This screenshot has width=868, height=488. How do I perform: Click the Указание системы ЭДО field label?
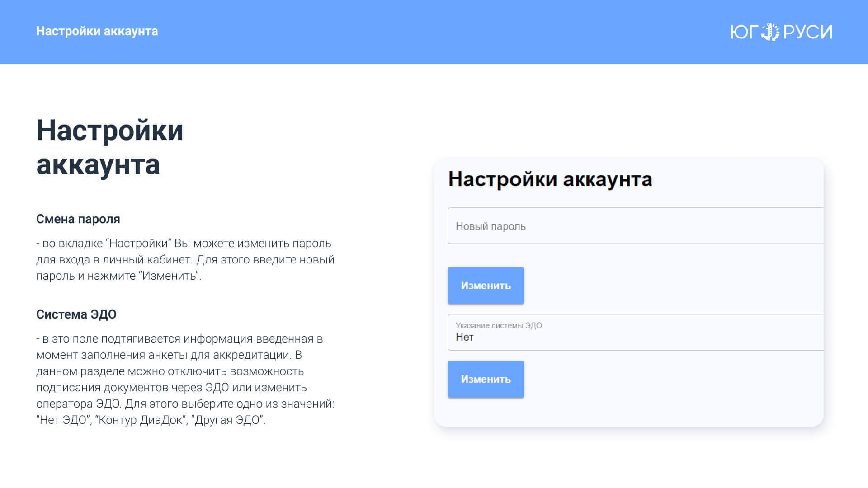point(498,325)
